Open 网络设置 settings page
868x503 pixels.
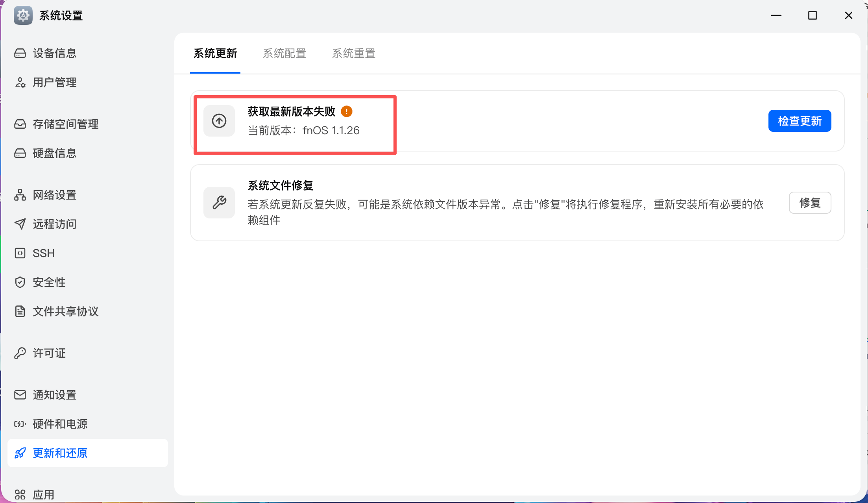88,195
